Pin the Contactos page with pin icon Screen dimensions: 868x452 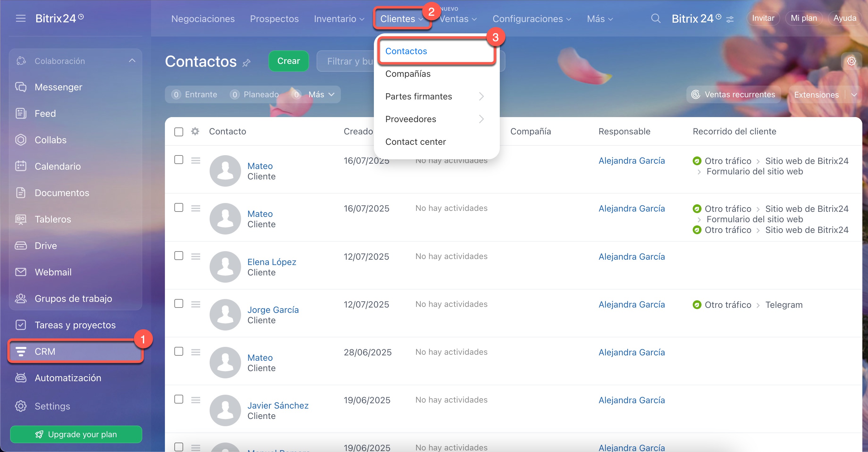pyautogui.click(x=246, y=62)
